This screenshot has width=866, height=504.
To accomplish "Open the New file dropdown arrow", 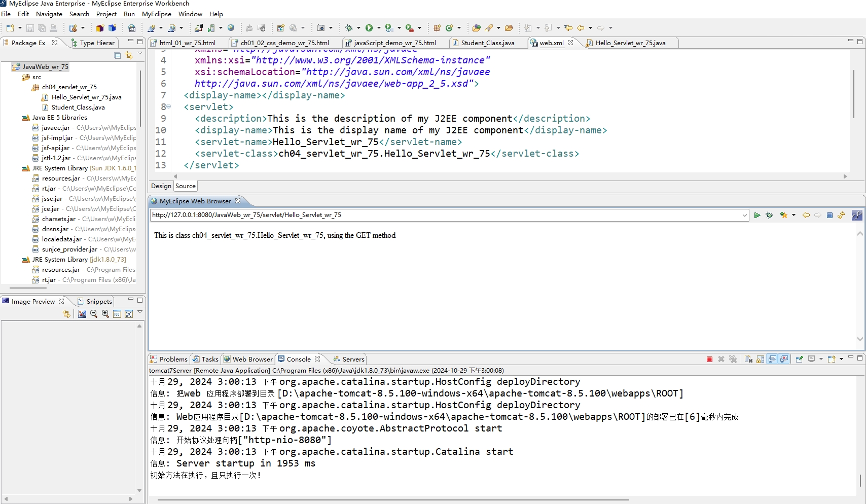I will pos(20,28).
